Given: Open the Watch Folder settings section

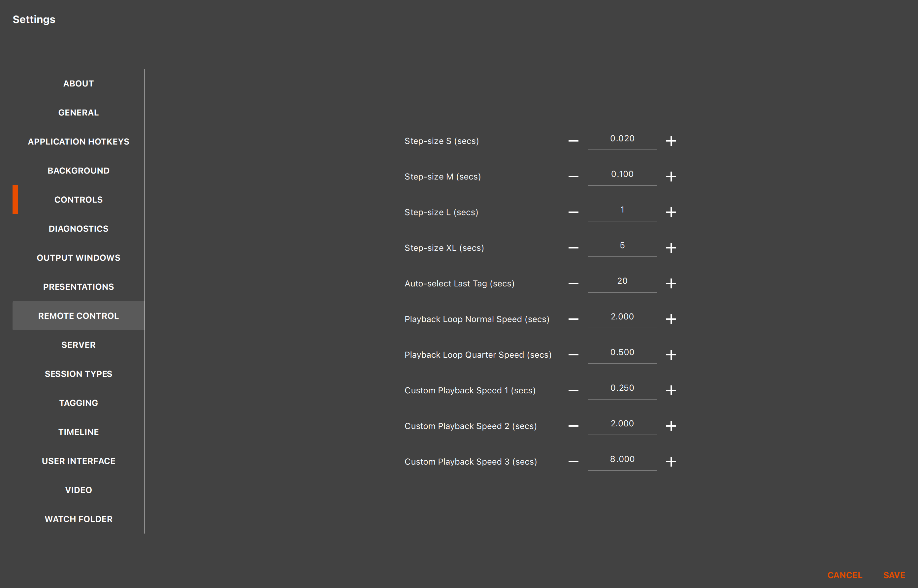Looking at the screenshot, I should click(x=78, y=519).
